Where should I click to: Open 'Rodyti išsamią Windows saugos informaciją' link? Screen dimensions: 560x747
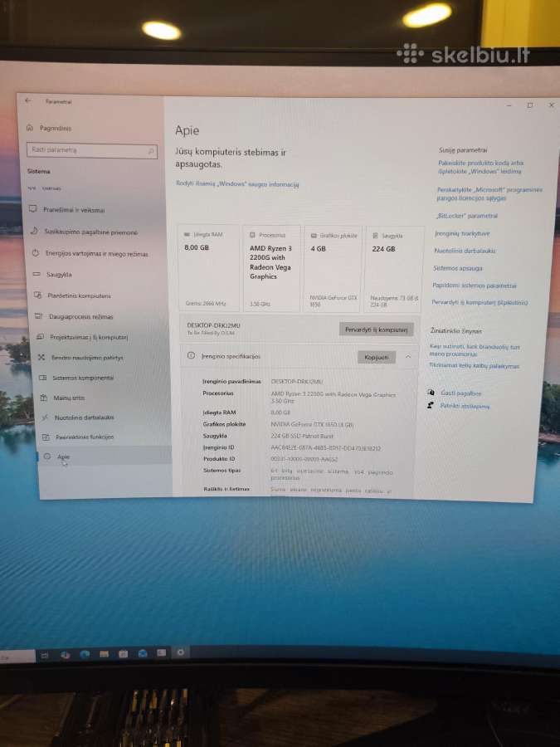coord(237,184)
